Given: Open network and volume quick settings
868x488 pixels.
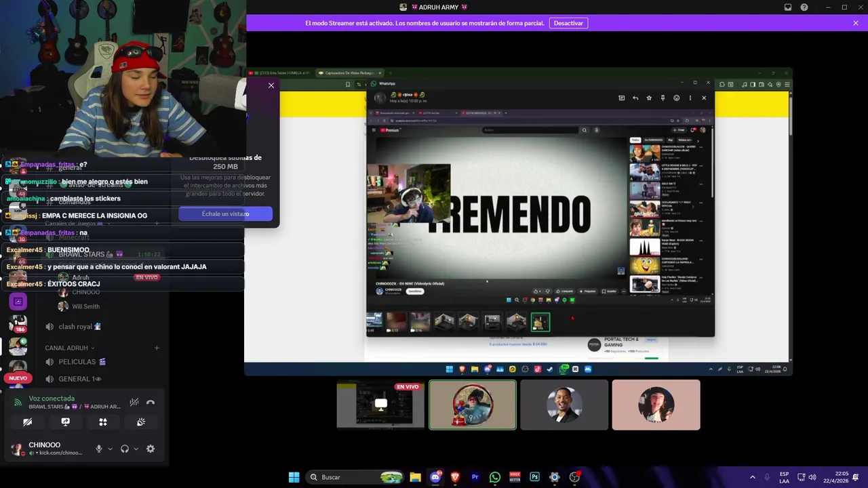Looking at the screenshot, I should point(807,477).
